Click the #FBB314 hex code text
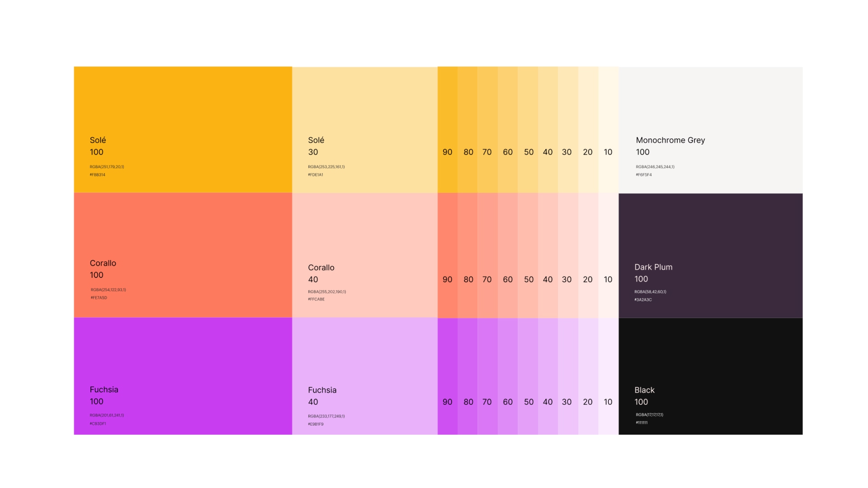This screenshot has height=488, width=868. pyautogui.click(x=98, y=175)
